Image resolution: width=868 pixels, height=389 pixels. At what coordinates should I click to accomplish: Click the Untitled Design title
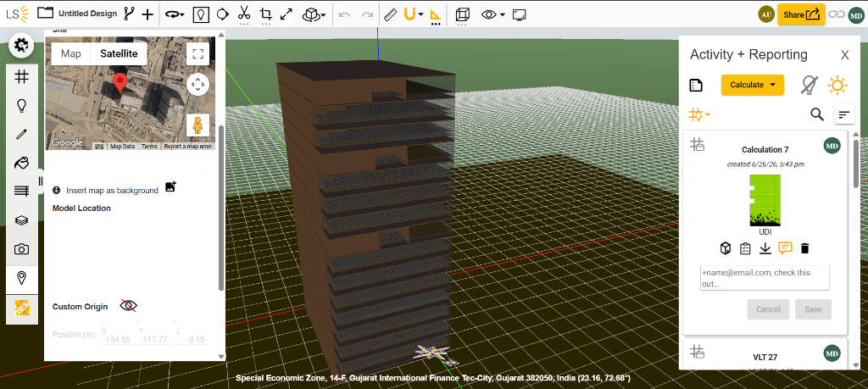point(87,14)
